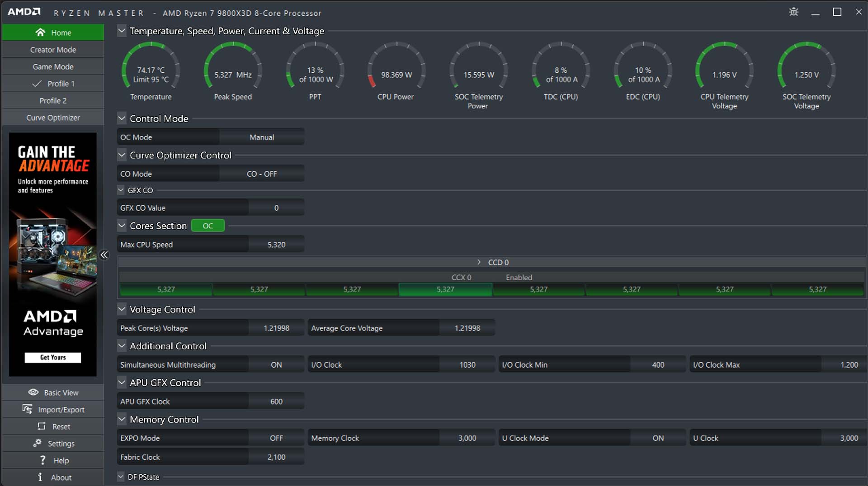
Task: Click the Peak Speed gauge dial
Action: [x=233, y=66]
